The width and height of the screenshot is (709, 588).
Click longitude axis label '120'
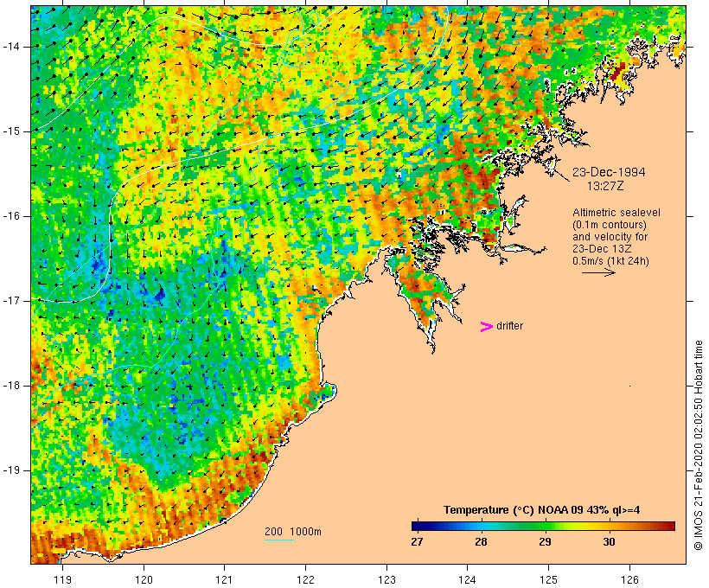click(144, 579)
